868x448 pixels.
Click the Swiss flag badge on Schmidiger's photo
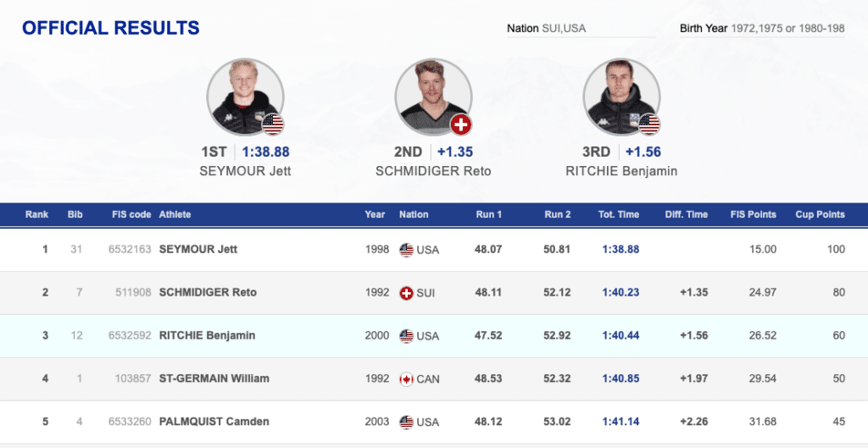(461, 124)
